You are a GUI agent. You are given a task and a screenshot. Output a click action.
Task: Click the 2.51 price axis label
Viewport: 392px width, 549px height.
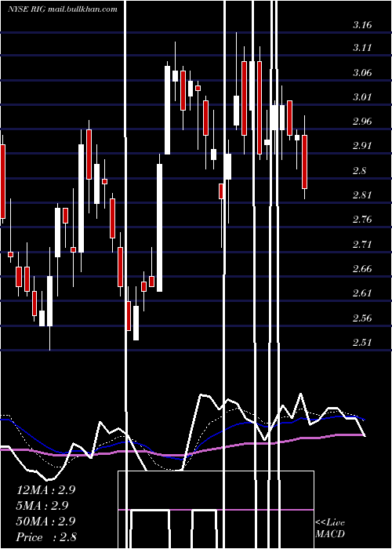tap(362, 342)
